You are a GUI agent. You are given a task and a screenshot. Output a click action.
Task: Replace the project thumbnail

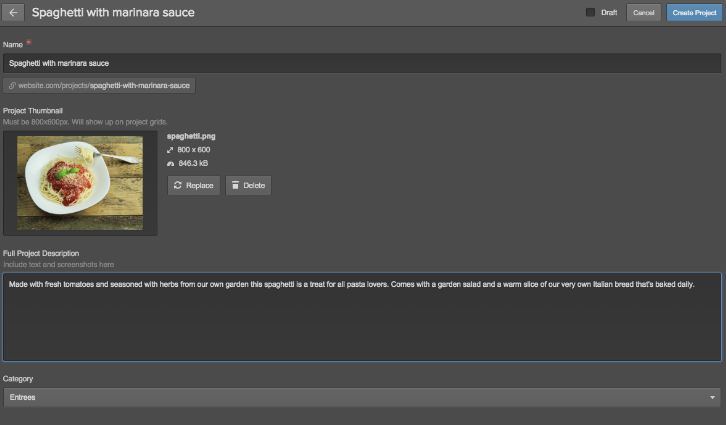click(x=194, y=185)
